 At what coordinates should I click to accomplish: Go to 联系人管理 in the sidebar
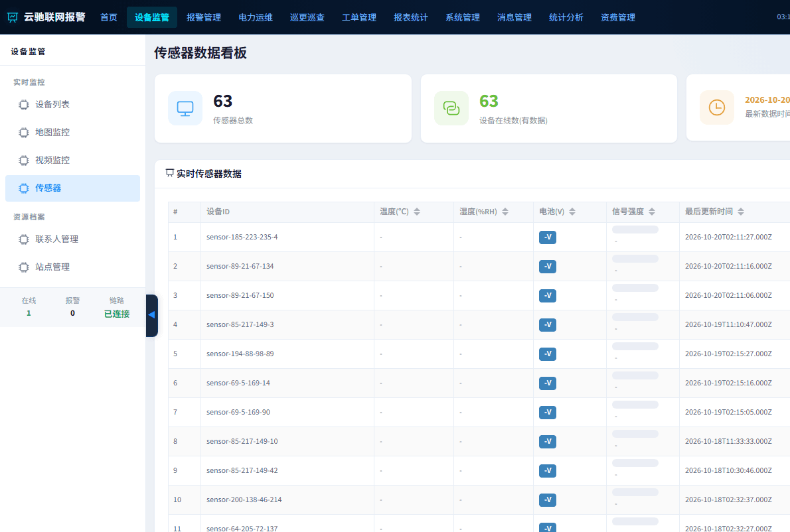click(x=72, y=239)
